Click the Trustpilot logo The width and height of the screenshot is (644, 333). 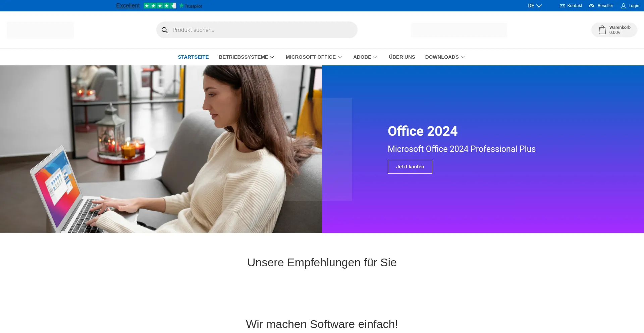tap(191, 6)
